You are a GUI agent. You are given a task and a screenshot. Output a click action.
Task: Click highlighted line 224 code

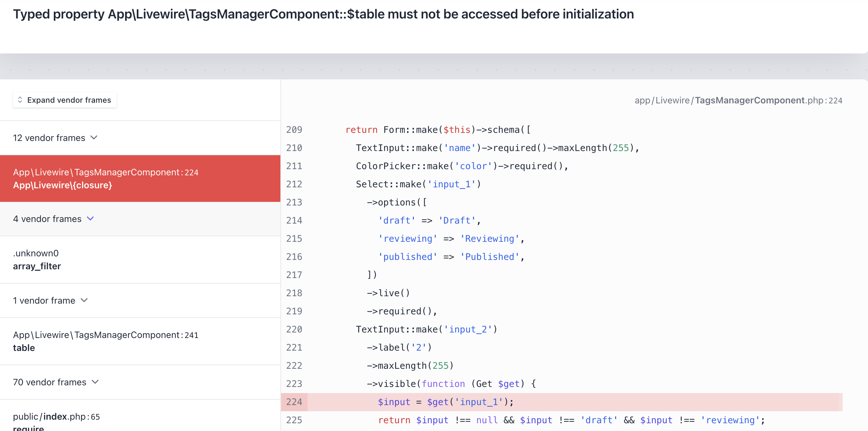(445, 402)
